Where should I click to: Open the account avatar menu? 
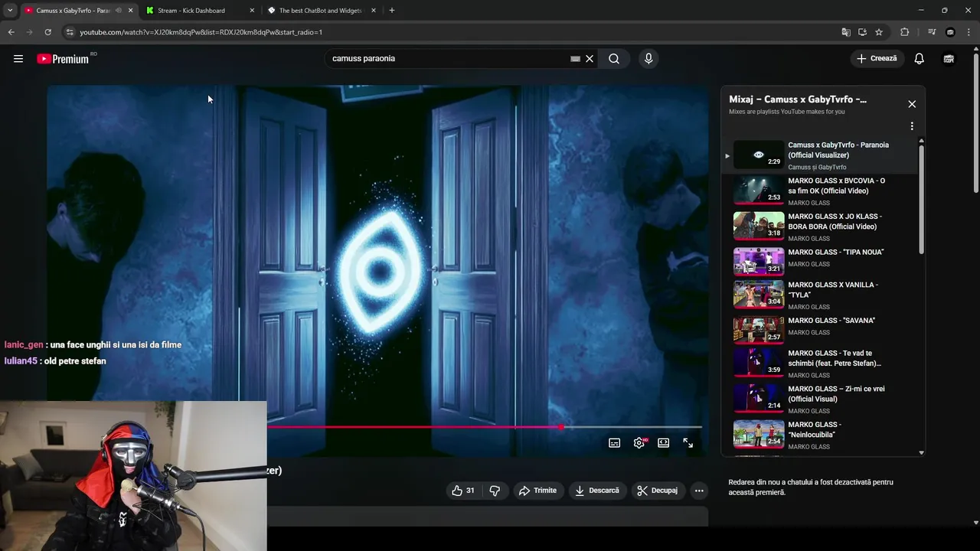pyautogui.click(x=949, y=58)
